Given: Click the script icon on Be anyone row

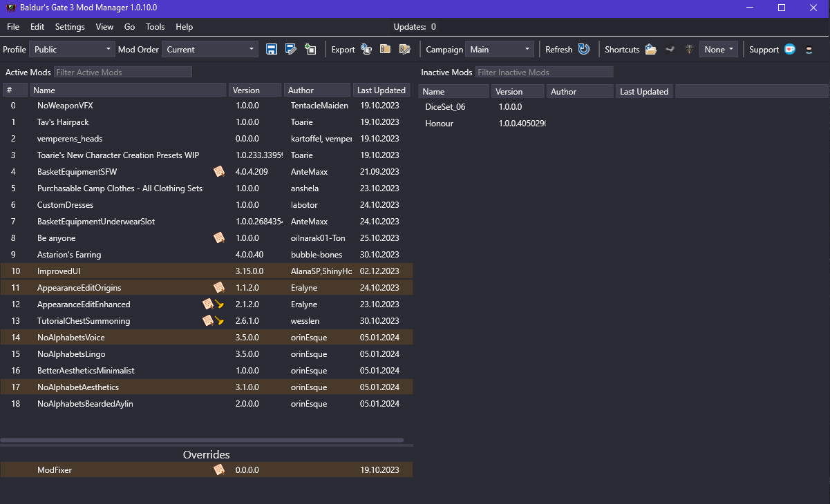Looking at the screenshot, I should coord(219,238).
